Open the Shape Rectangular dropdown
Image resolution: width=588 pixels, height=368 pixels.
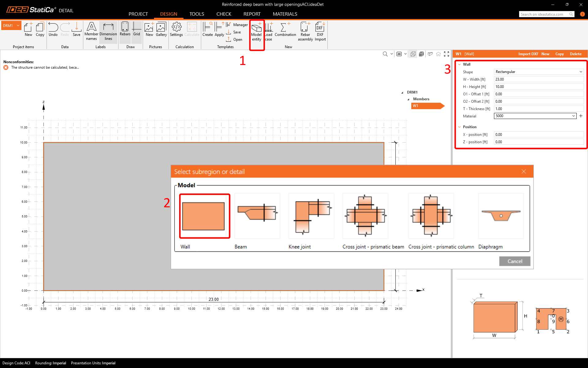(x=539, y=72)
